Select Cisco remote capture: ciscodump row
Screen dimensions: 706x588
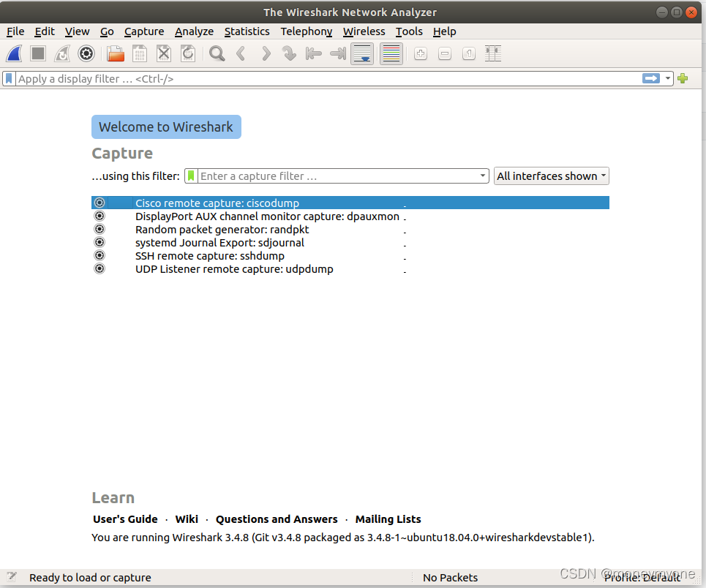click(x=350, y=203)
